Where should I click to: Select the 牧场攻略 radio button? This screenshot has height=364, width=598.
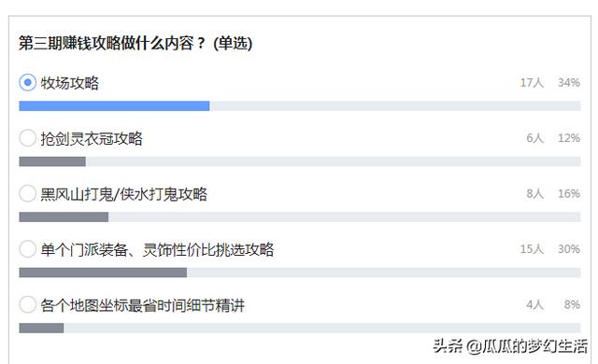[27, 82]
